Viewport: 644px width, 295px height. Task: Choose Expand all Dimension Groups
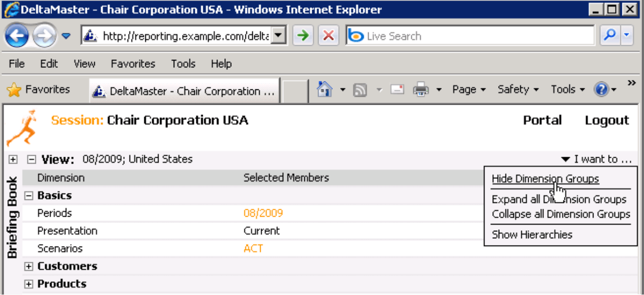559,199
